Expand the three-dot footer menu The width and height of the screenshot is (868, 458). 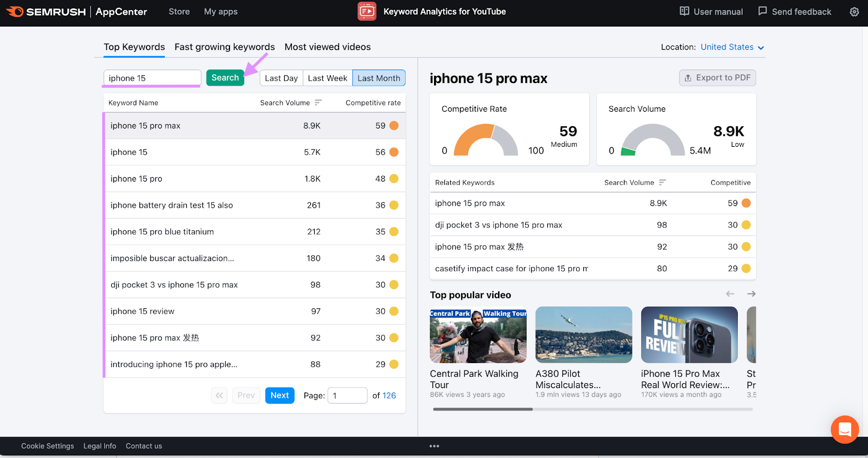click(434, 446)
